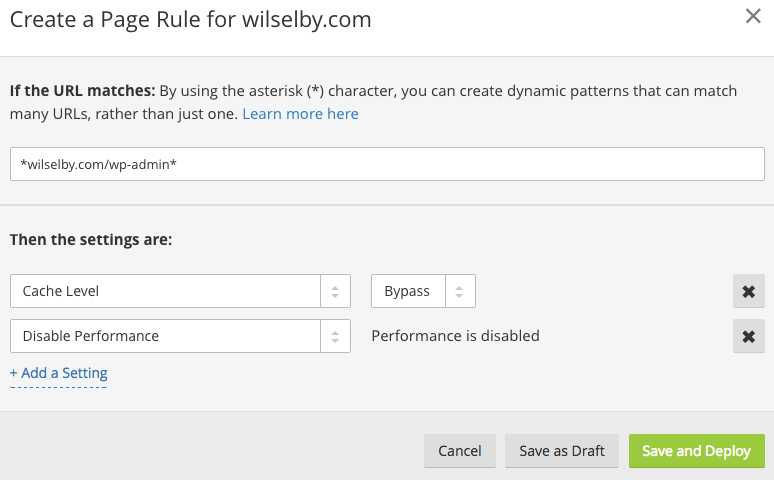The image size is (774, 480).
Task: Click the Add a Setting link
Action: [x=59, y=373]
